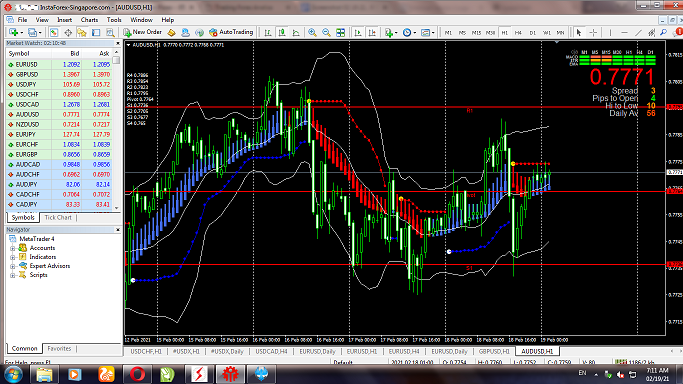Open the USDCHF,H1 chart tab
This screenshot has height=384, width=683.
[146, 351]
